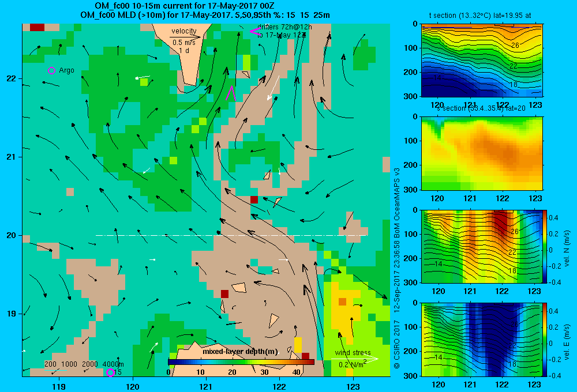Click the 't section (13..32°C) lat=19.95' title

coord(480,16)
